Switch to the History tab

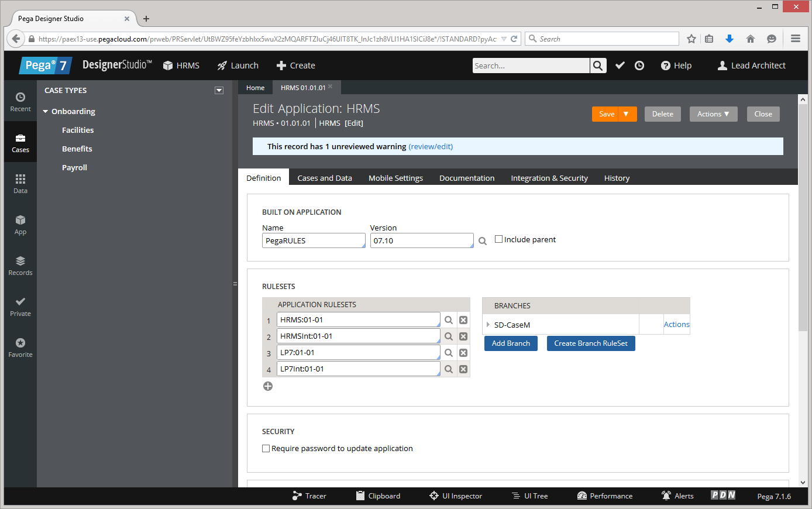point(617,178)
